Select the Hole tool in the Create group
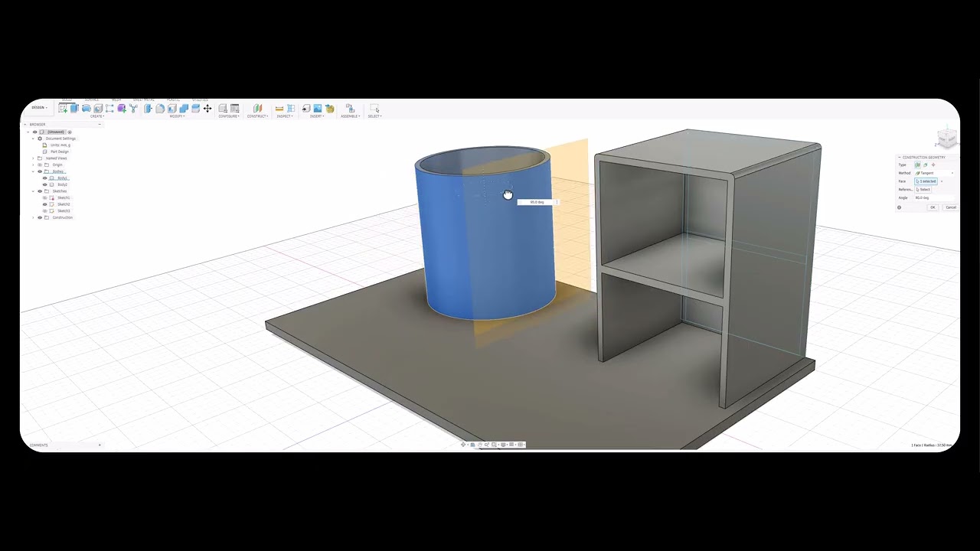 point(98,109)
